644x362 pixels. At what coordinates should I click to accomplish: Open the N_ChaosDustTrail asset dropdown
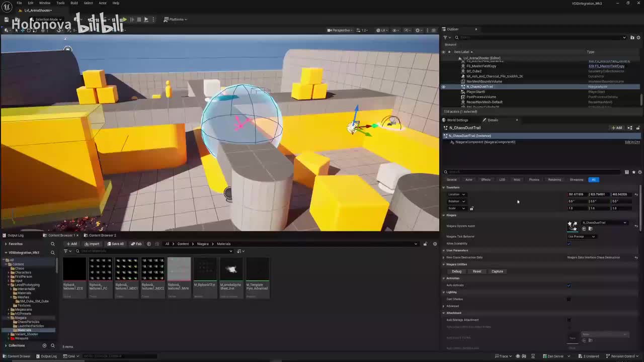click(605, 223)
